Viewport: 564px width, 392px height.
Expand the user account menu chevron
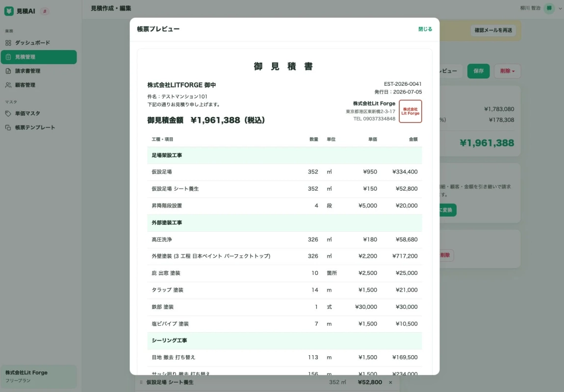(x=560, y=8)
